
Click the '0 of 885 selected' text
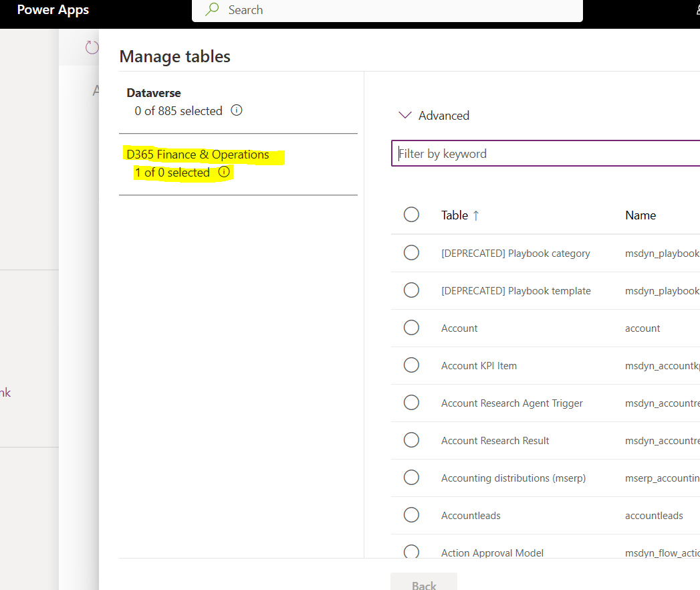(x=179, y=111)
